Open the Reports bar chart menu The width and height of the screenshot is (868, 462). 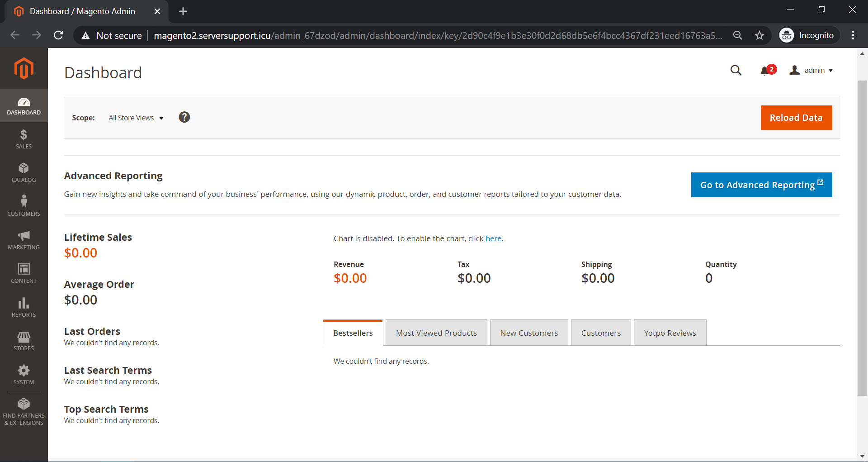point(24,307)
